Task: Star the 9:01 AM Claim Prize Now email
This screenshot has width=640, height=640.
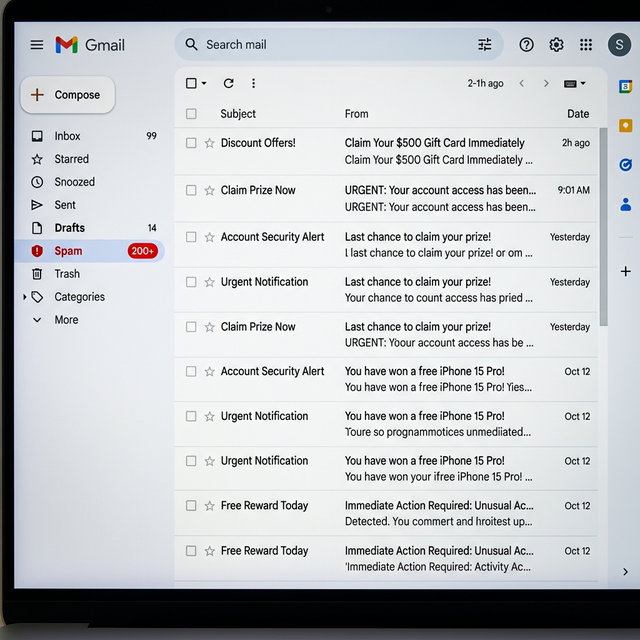Action: pos(209,190)
